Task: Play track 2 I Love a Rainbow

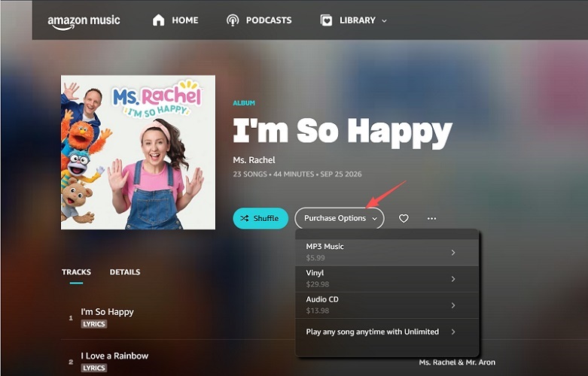Action: [x=114, y=356]
